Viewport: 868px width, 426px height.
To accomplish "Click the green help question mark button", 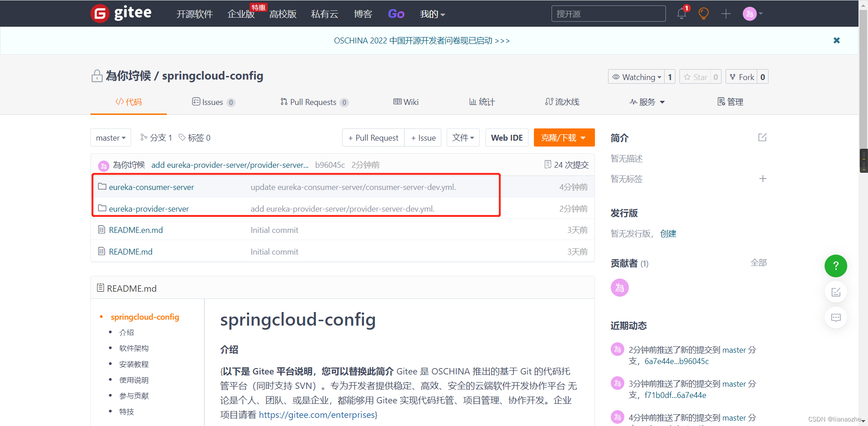I will (836, 266).
